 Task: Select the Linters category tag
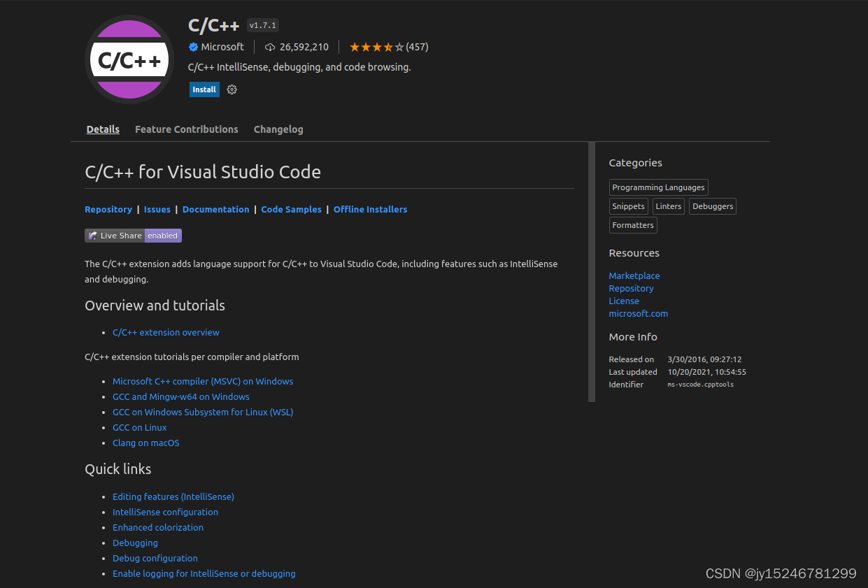(x=669, y=206)
